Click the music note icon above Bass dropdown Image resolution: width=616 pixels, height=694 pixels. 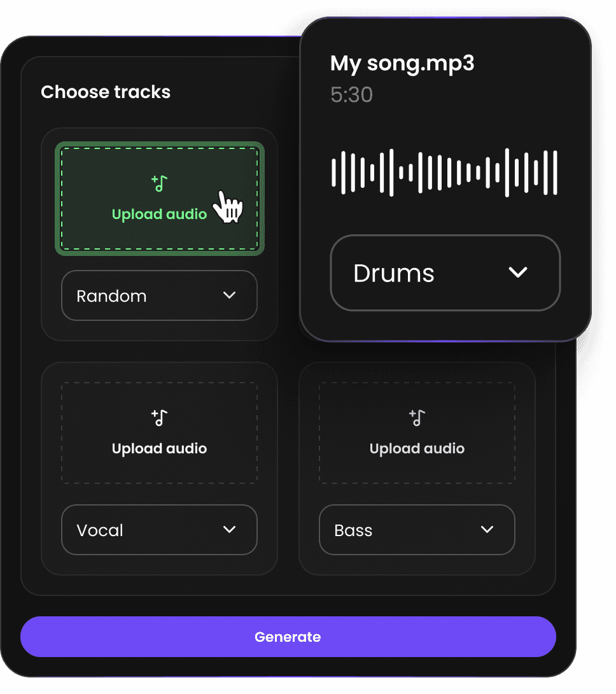click(x=417, y=418)
